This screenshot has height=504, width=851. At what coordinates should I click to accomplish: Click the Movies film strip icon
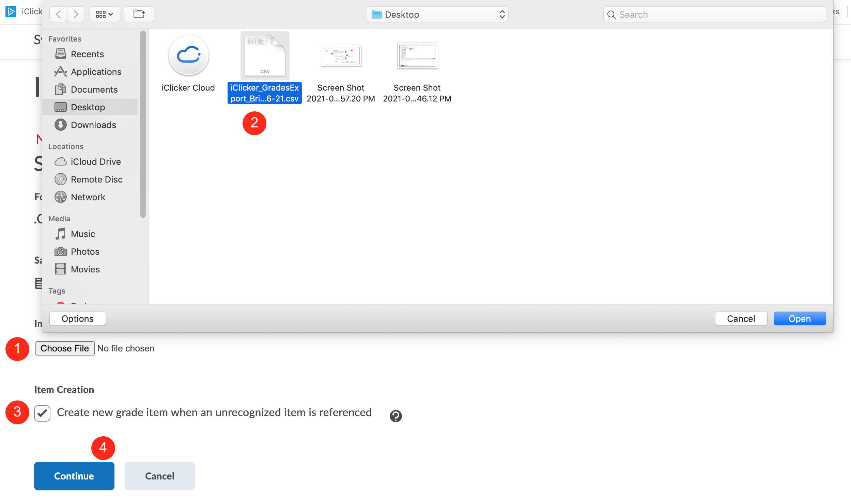click(x=61, y=269)
